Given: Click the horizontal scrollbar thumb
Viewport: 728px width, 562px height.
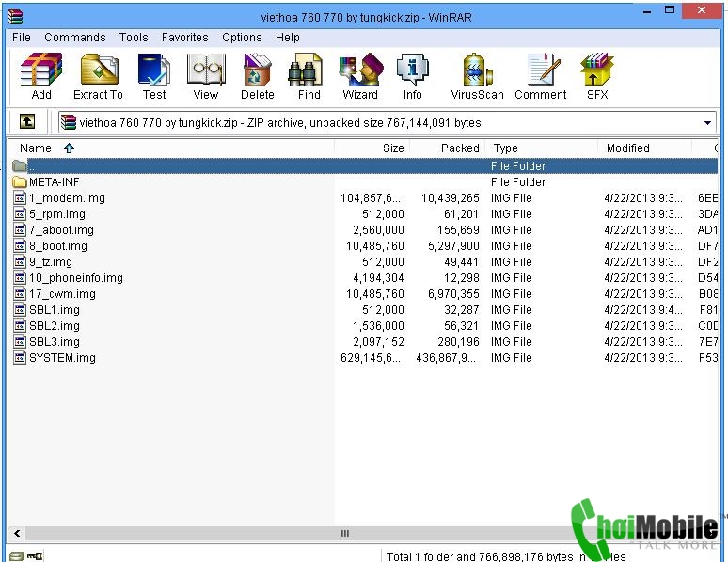Looking at the screenshot, I should 344,533.
